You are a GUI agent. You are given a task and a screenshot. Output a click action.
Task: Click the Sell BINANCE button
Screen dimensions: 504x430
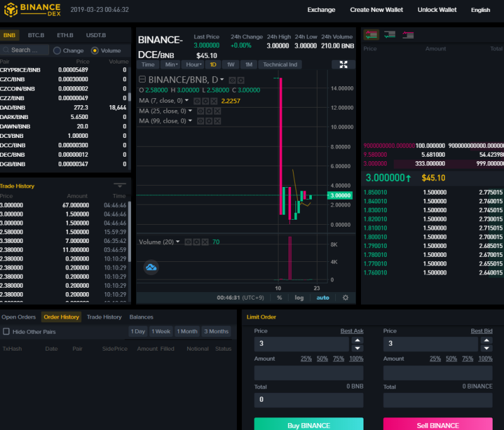click(x=438, y=424)
